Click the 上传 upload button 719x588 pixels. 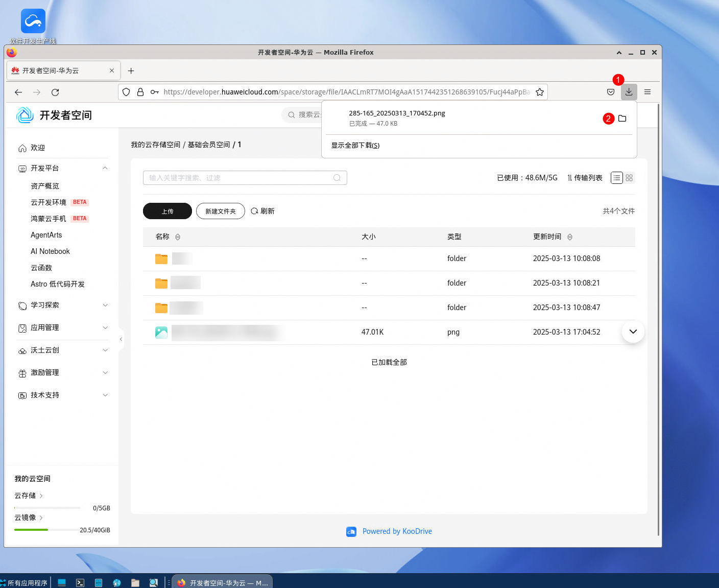click(x=167, y=211)
